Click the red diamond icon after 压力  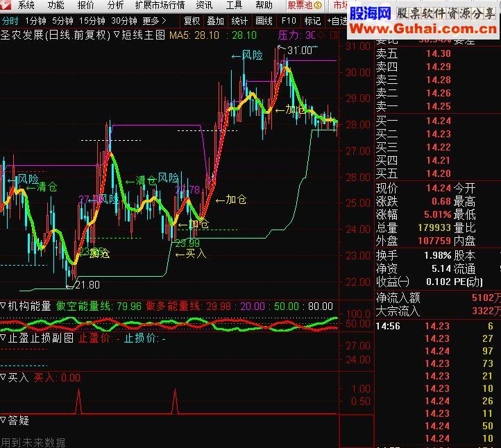coord(321,35)
